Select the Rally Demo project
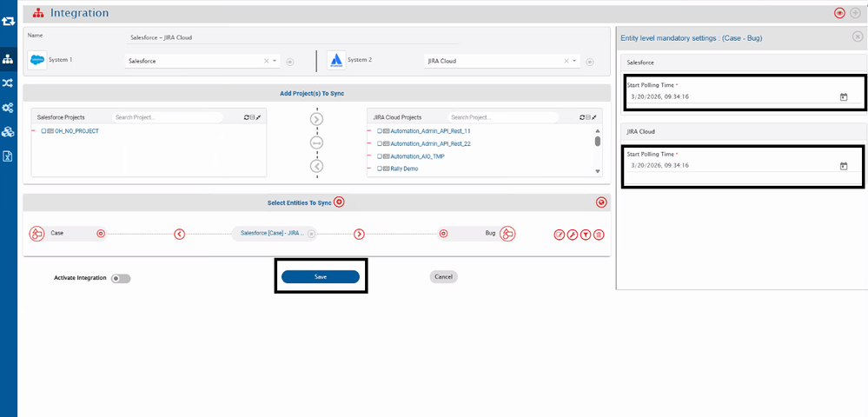The height and width of the screenshot is (417, 868). [x=404, y=169]
